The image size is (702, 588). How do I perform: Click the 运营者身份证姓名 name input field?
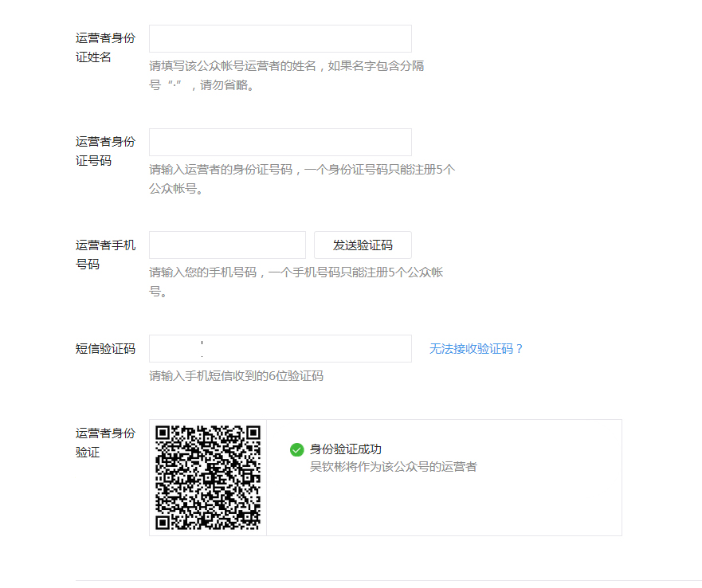pyautogui.click(x=280, y=37)
